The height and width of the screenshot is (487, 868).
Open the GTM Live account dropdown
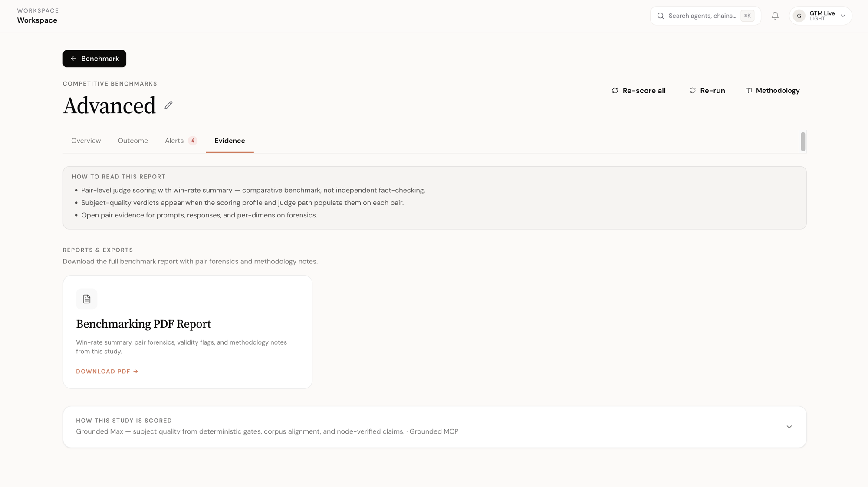click(x=820, y=16)
